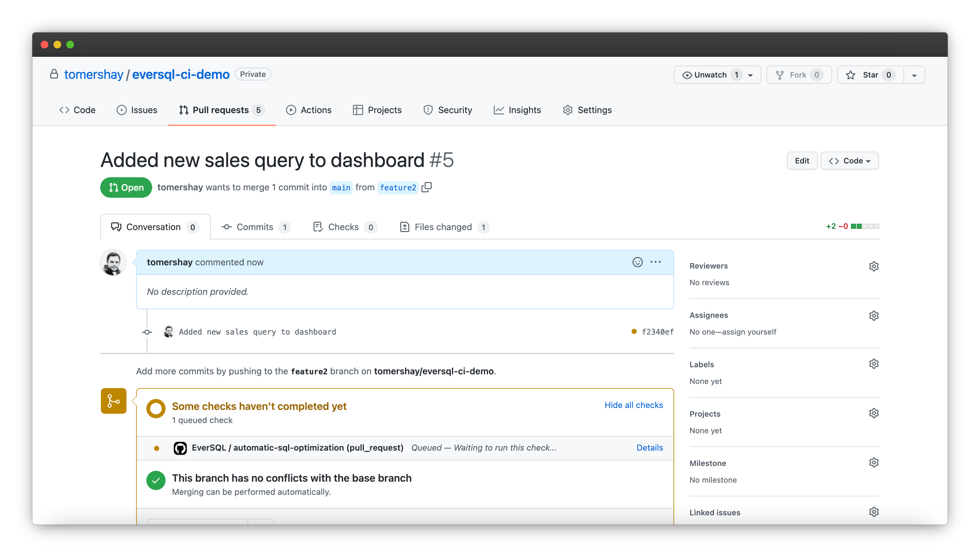Add a reaction with the smiley icon

[x=637, y=262]
